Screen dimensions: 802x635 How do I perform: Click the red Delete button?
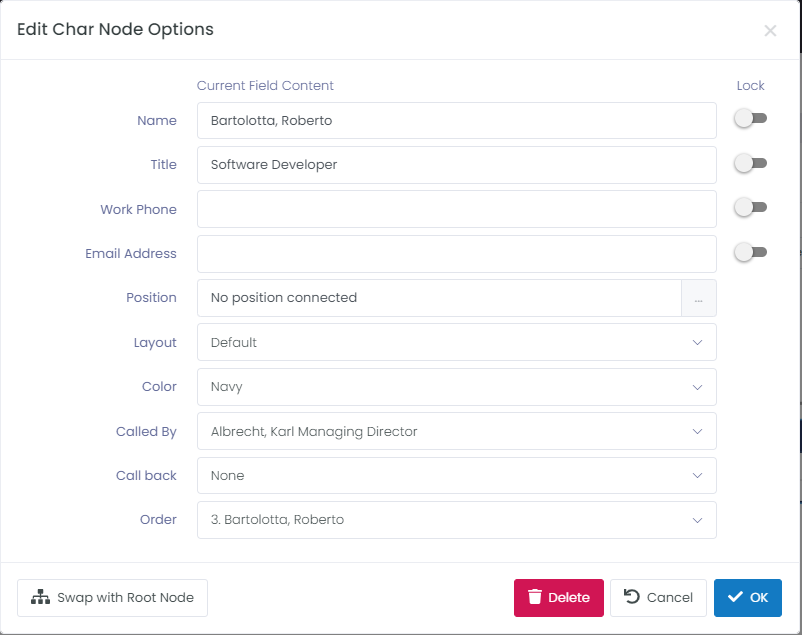pos(559,598)
